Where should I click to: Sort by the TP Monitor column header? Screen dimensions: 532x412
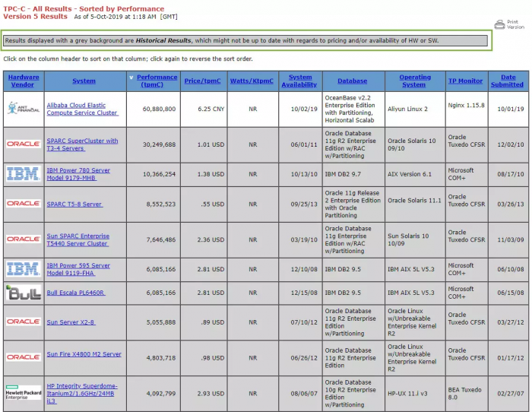[465, 81]
